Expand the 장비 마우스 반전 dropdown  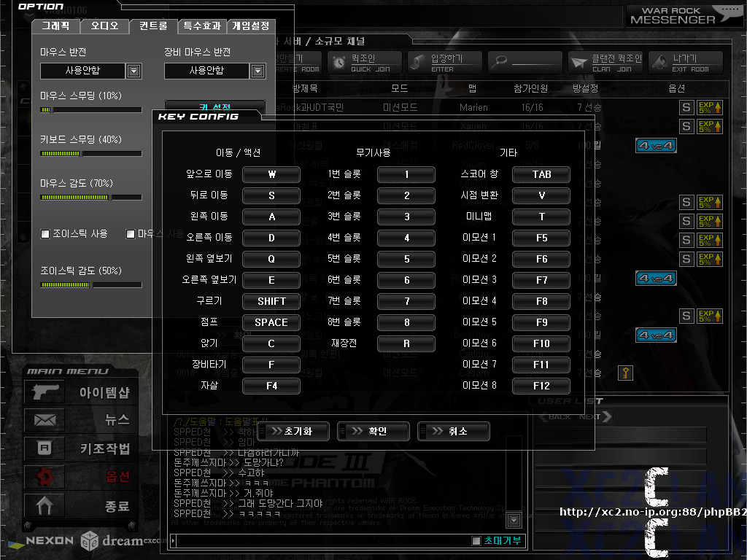[258, 71]
